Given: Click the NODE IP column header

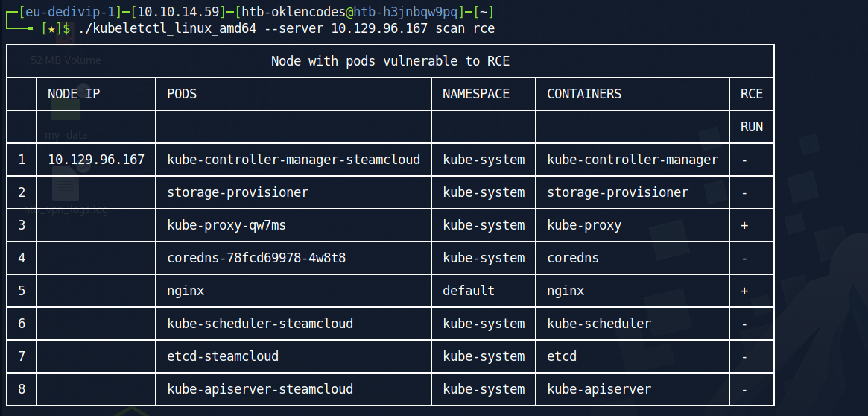Looking at the screenshot, I should click(74, 94).
